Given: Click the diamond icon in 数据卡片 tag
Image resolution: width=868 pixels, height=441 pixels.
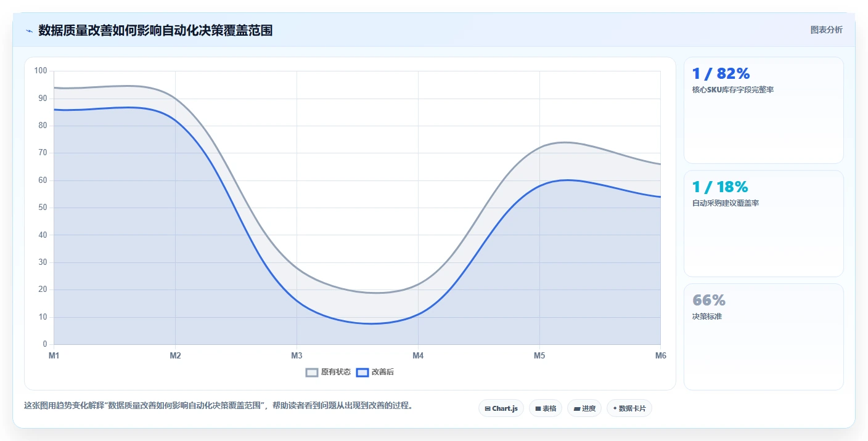Looking at the screenshot, I should [615, 408].
